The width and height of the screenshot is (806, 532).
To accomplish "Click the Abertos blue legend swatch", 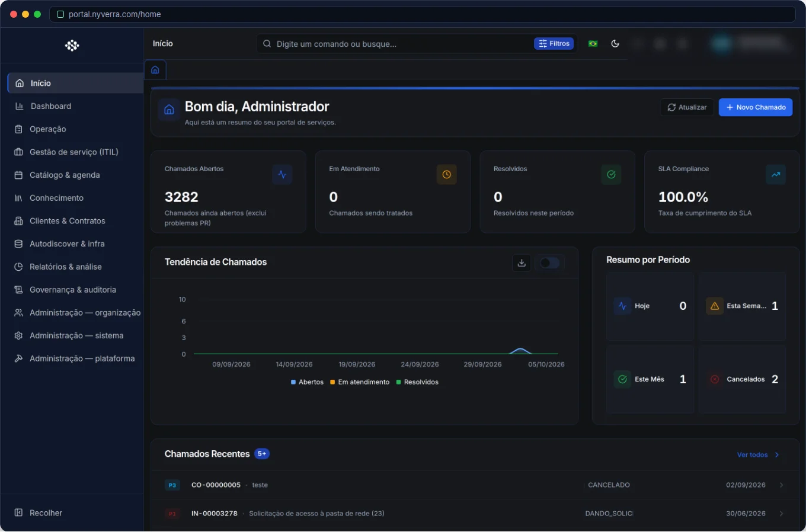I will 293,382.
